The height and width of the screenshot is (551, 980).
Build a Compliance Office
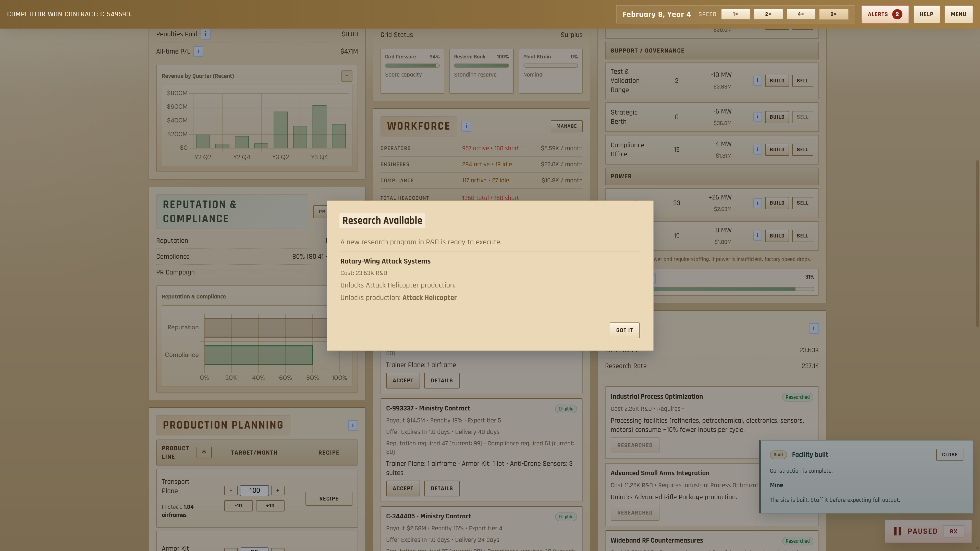point(777,149)
